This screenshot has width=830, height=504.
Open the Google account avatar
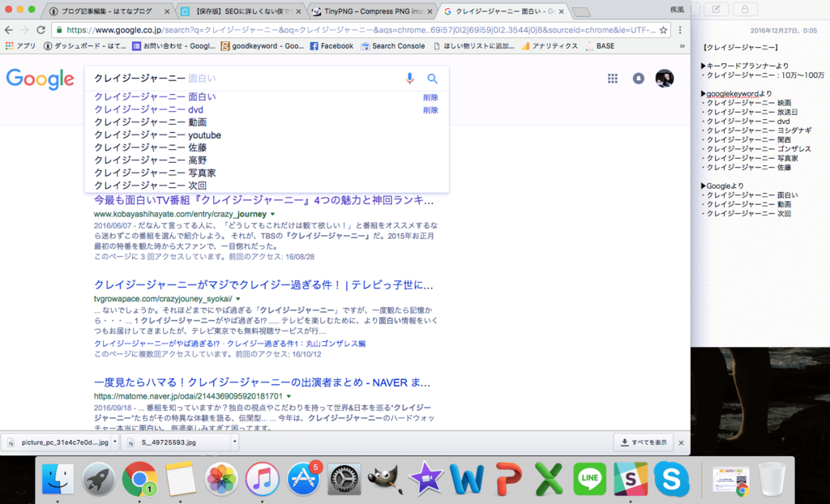(x=665, y=79)
